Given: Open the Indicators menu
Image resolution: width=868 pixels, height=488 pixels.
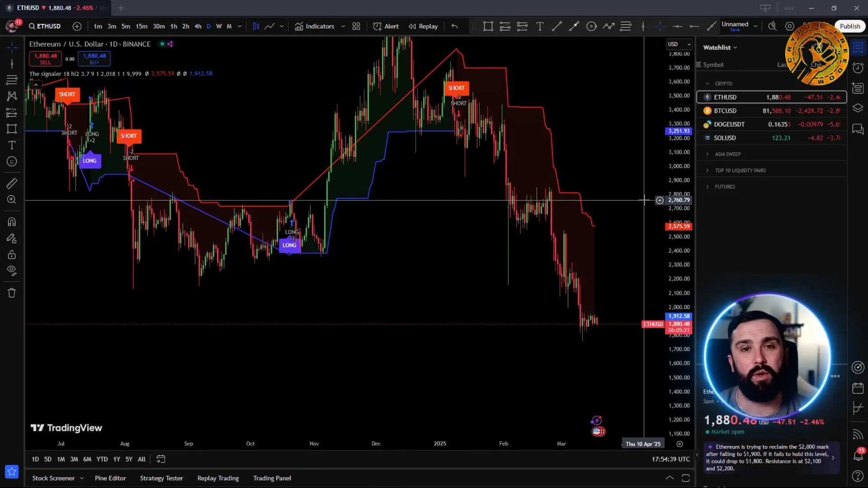Looking at the screenshot, I should [314, 26].
